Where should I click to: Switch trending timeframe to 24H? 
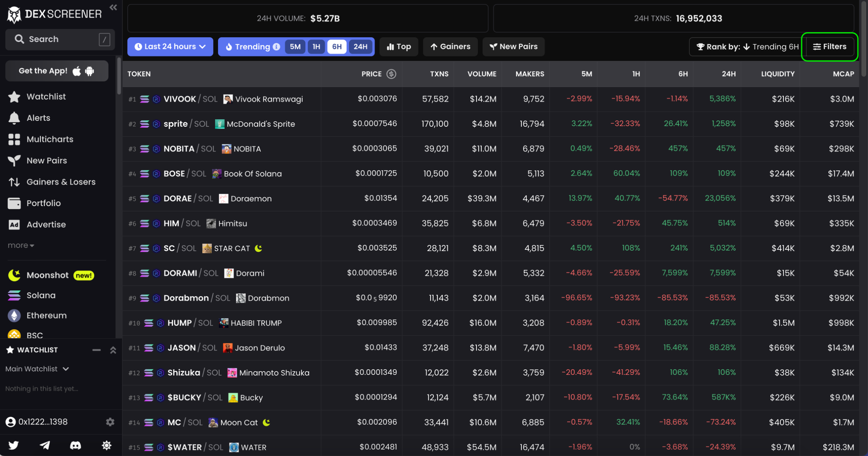360,46
